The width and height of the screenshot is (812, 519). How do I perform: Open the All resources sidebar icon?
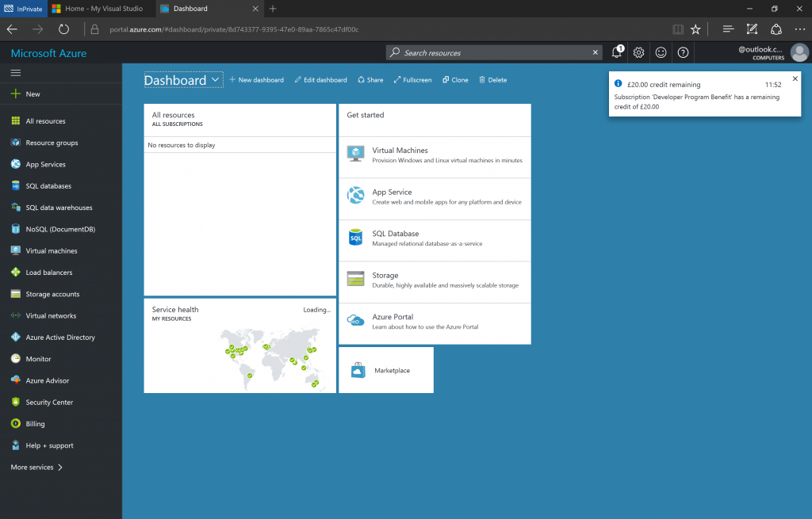(16, 120)
